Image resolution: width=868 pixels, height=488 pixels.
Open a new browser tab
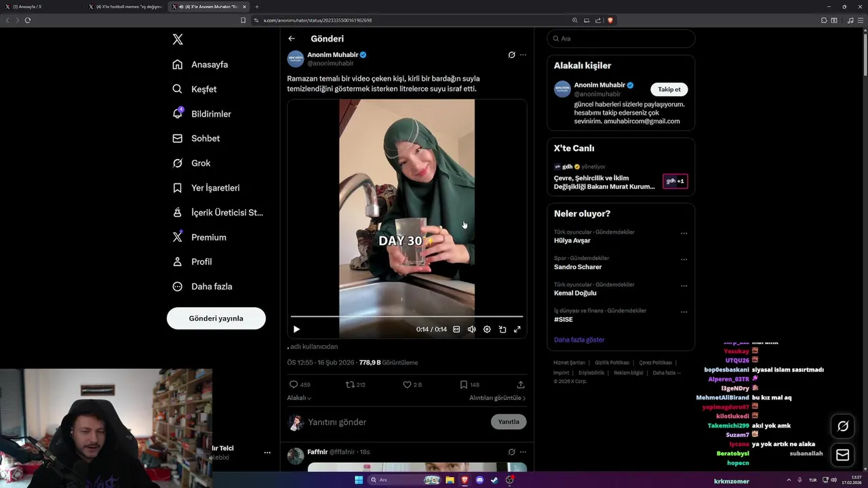(257, 7)
